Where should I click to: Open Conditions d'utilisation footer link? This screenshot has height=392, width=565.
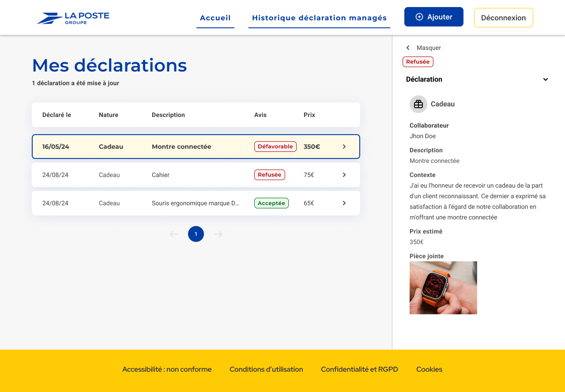[x=266, y=369]
